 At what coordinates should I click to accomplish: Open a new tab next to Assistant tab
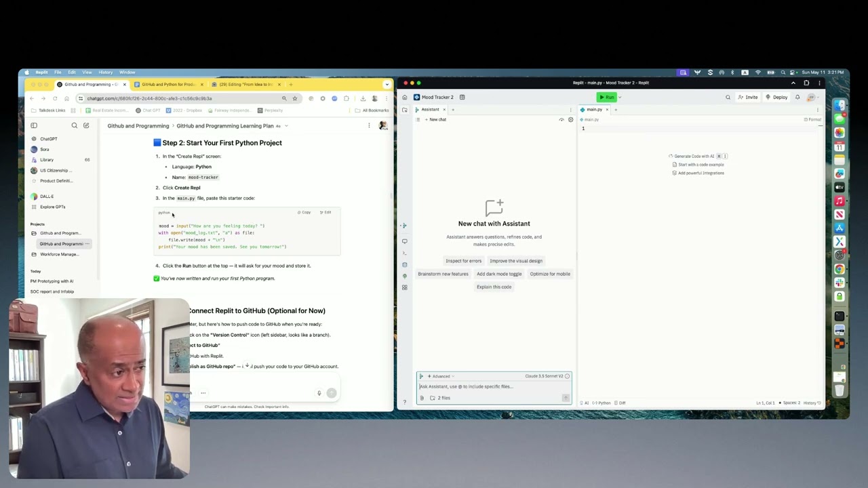(x=453, y=109)
